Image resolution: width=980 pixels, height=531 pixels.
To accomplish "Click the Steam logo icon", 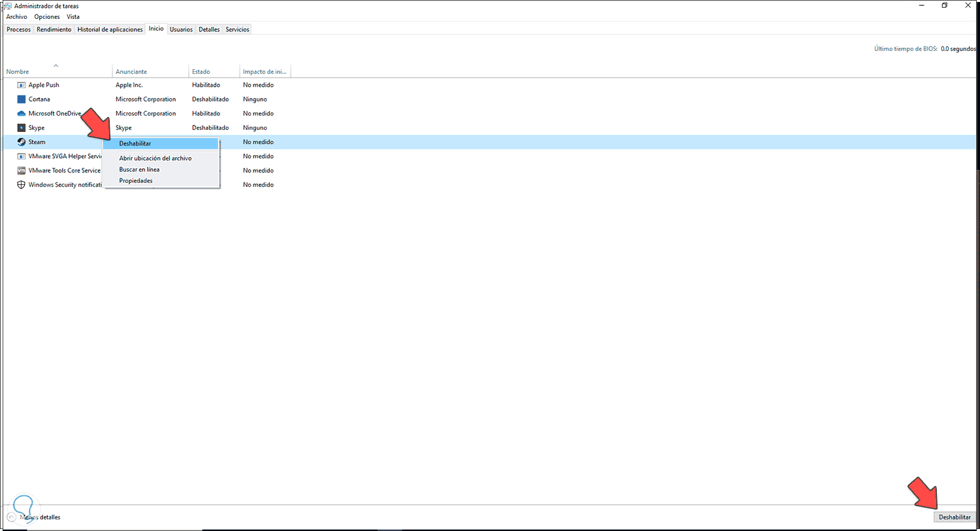I will click(x=22, y=142).
